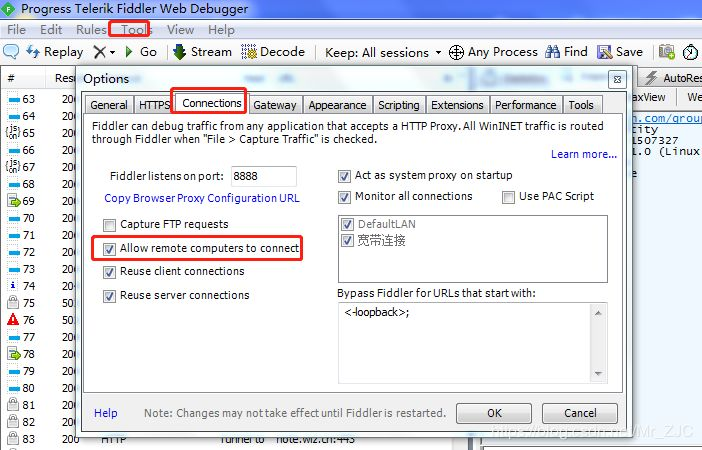The height and width of the screenshot is (450, 702).
Task: Select the Connections tab
Action: (x=211, y=103)
